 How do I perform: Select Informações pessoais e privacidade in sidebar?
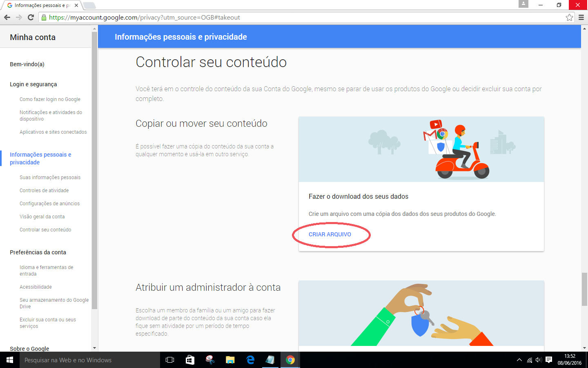tap(40, 159)
